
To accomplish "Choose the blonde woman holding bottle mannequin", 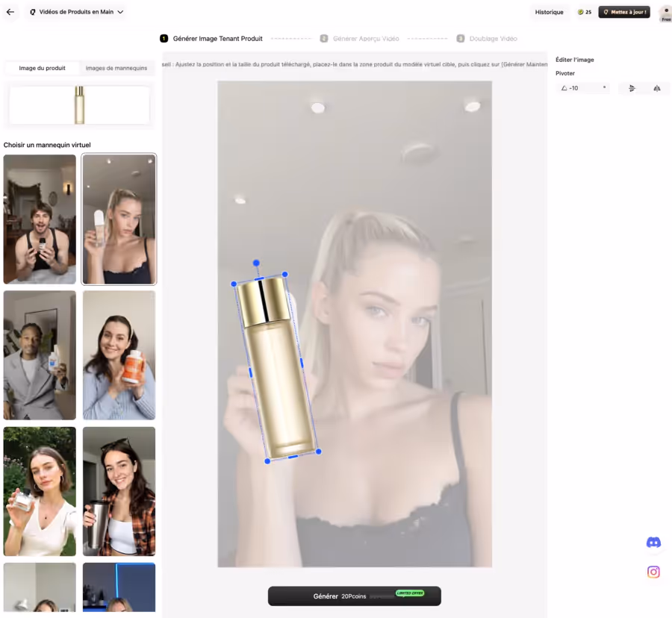I will [x=119, y=219].
